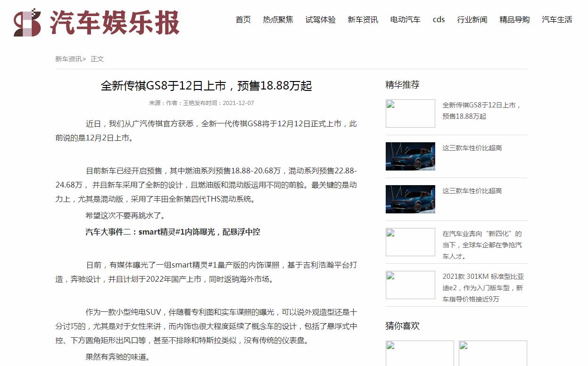The image size is (588, 366).
Task: Click paragraph starting 作为一款小型纯电SUV
Action: point(206,326)
